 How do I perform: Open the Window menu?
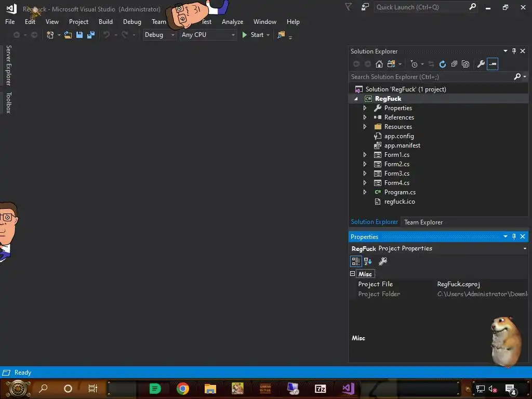264,22
